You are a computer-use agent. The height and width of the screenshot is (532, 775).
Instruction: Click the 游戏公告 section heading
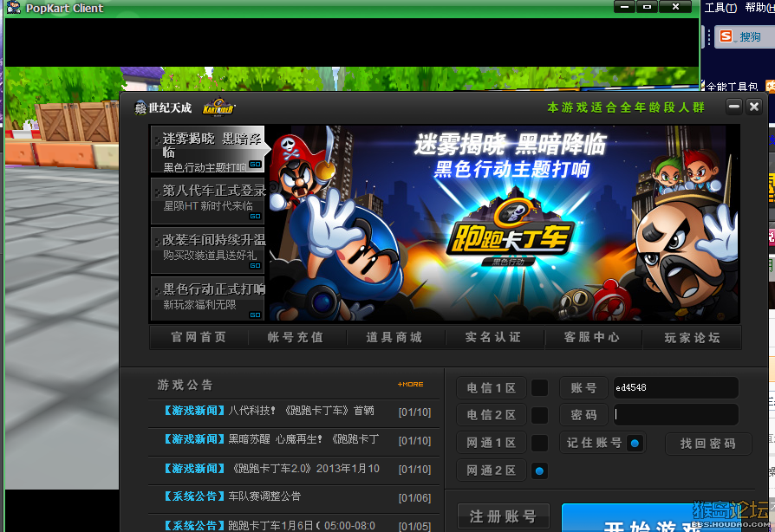[185, 385]
